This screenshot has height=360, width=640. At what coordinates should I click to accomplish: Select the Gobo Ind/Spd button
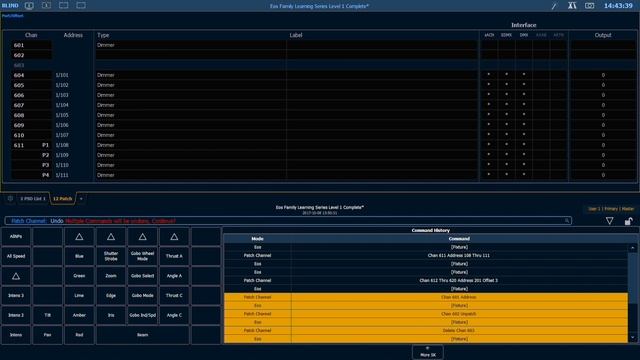click(142, 315)
